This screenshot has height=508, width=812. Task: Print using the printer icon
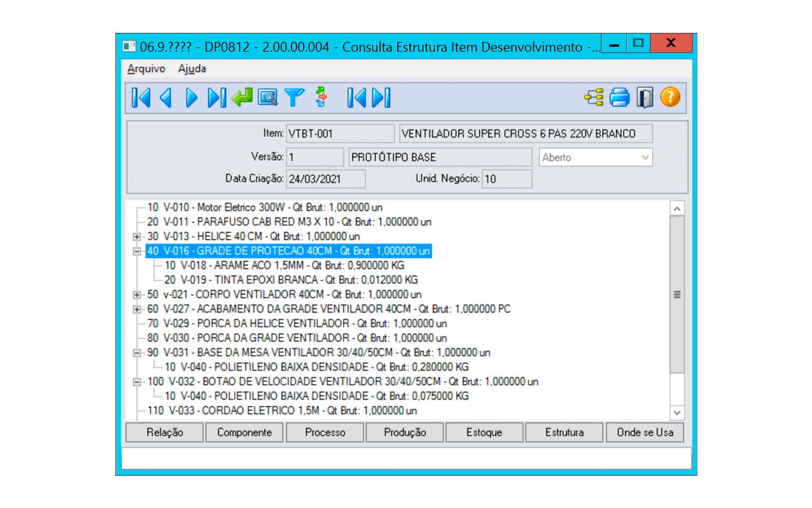pyautogui.click(x=620, y=97)
